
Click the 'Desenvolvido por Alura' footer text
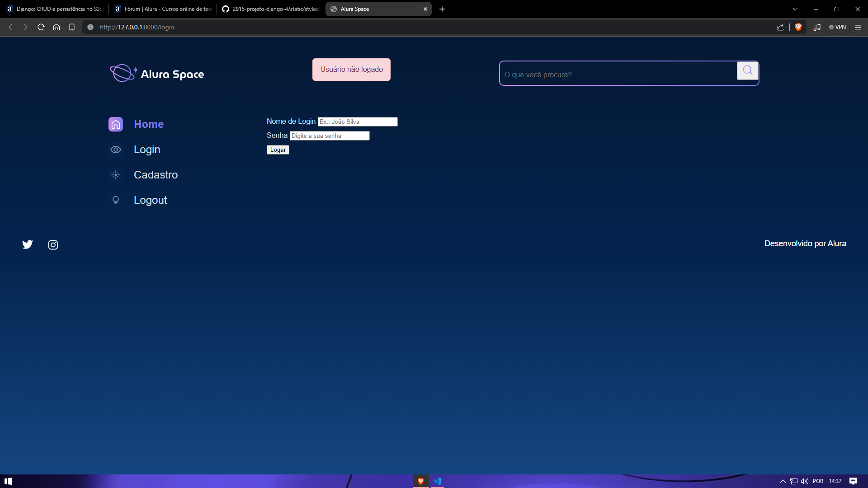point(805,244)
